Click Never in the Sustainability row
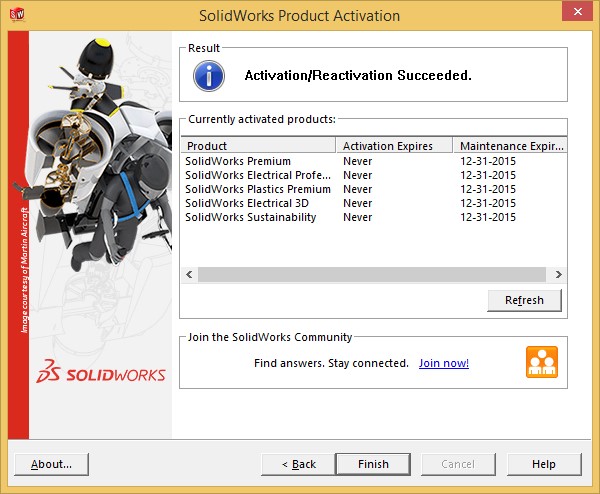The height and width of the screenshot is (494, 600). [x=357, y=217]
